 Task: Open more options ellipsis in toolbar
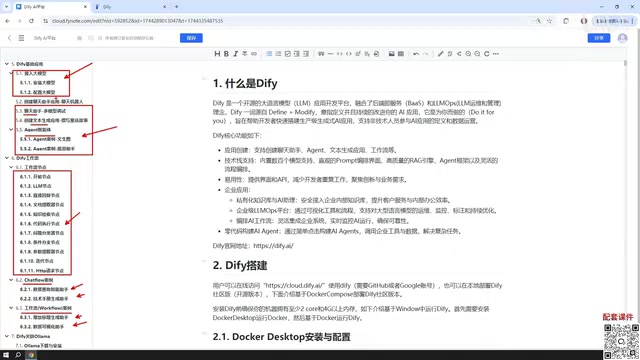coord(496,54)
